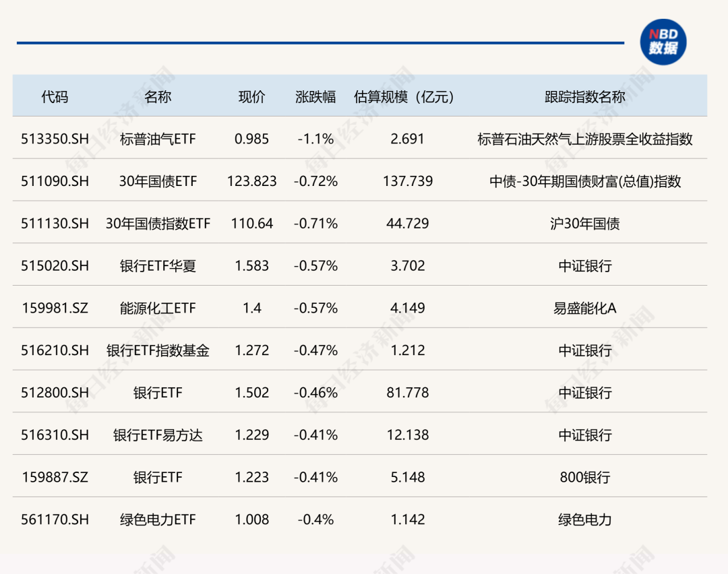Viewport: 728px width, 574px height.
Task: Click the 137.739 estimated scale value
Action: tap(407, 181)
